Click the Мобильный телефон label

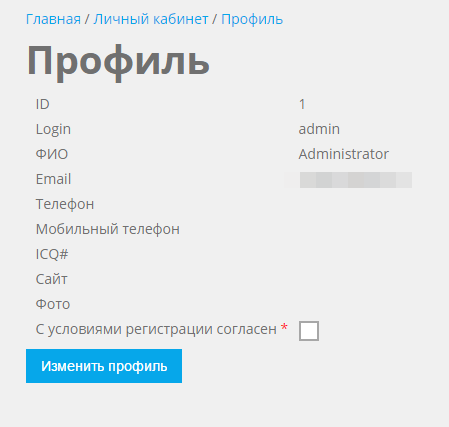pyautogui.click(x=108, y=229)
